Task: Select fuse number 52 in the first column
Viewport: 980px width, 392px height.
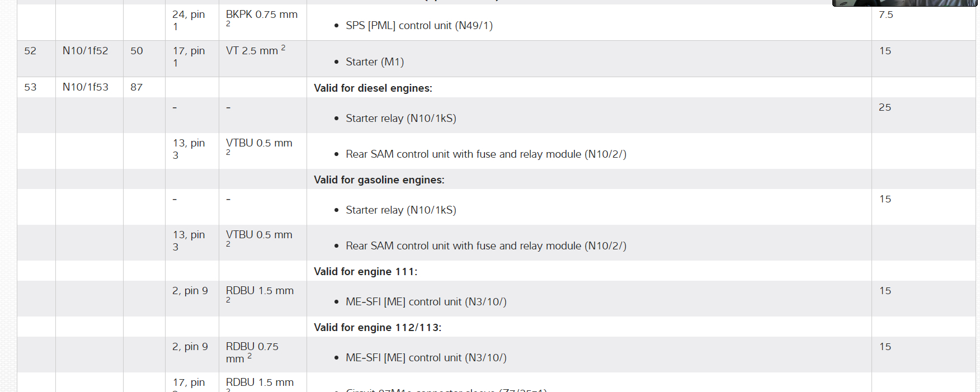Action: 30,51
